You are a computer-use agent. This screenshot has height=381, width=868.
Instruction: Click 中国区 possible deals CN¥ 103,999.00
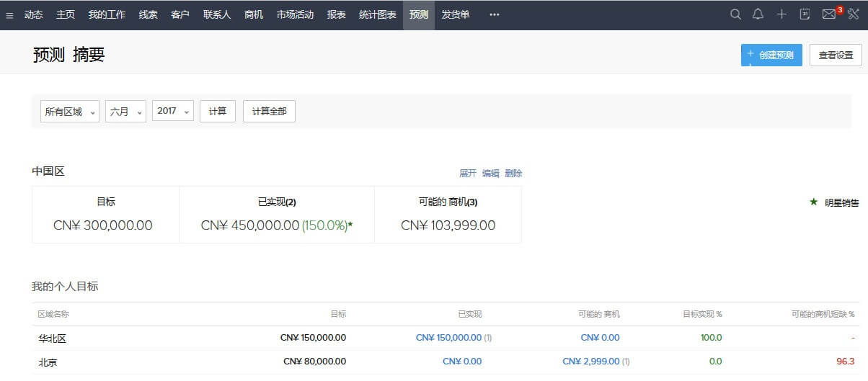(x=448, y=225)
